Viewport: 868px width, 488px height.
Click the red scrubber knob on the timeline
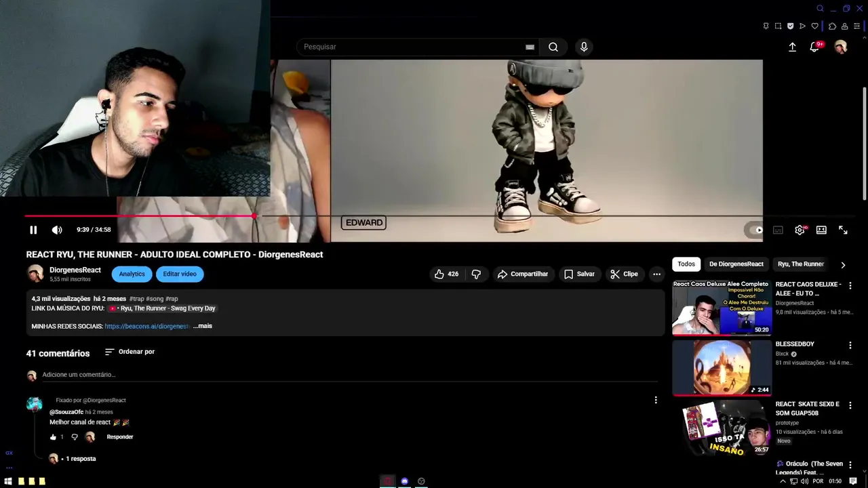(254, 216)
